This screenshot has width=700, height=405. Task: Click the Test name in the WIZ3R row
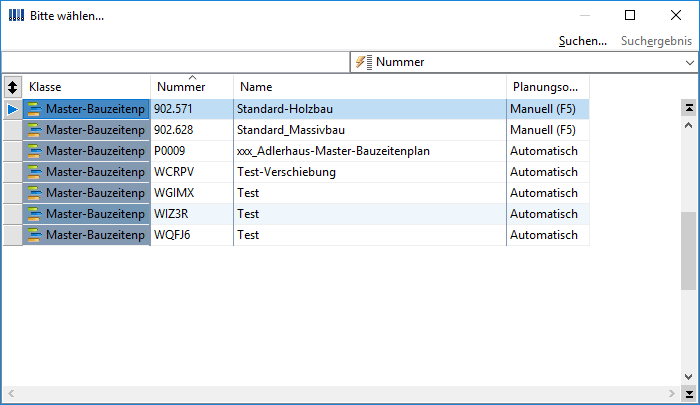[248, 214]
